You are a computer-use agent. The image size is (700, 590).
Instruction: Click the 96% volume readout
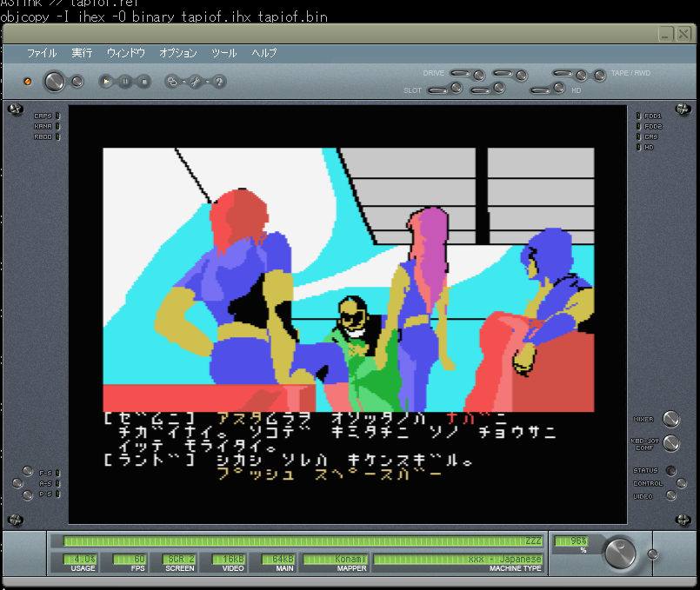[x=571, y=541]
